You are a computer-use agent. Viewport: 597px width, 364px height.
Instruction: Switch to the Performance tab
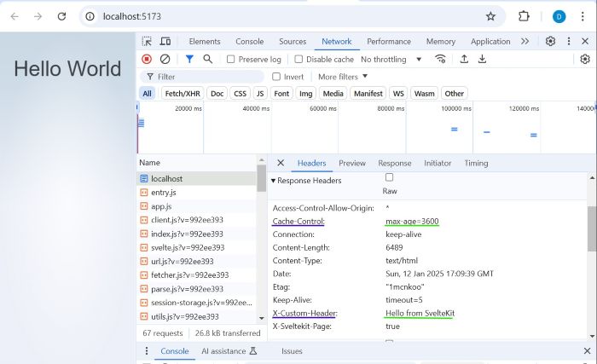tap(388, 41)
